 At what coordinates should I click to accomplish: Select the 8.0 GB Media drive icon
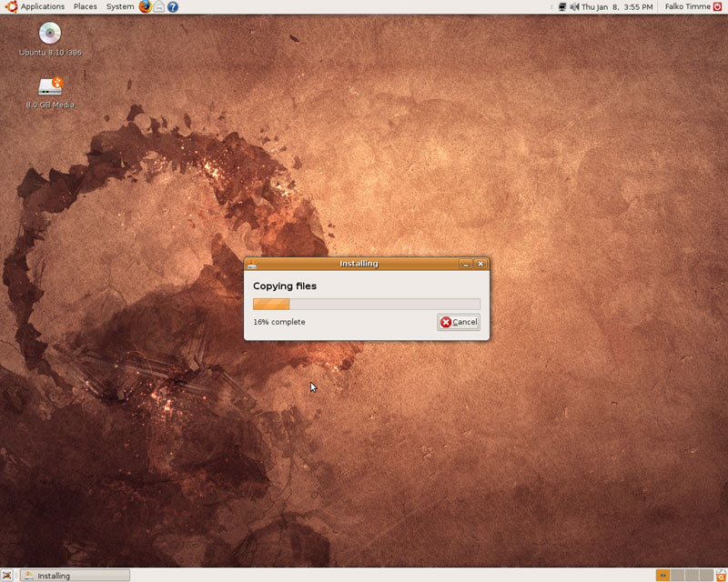50,86
